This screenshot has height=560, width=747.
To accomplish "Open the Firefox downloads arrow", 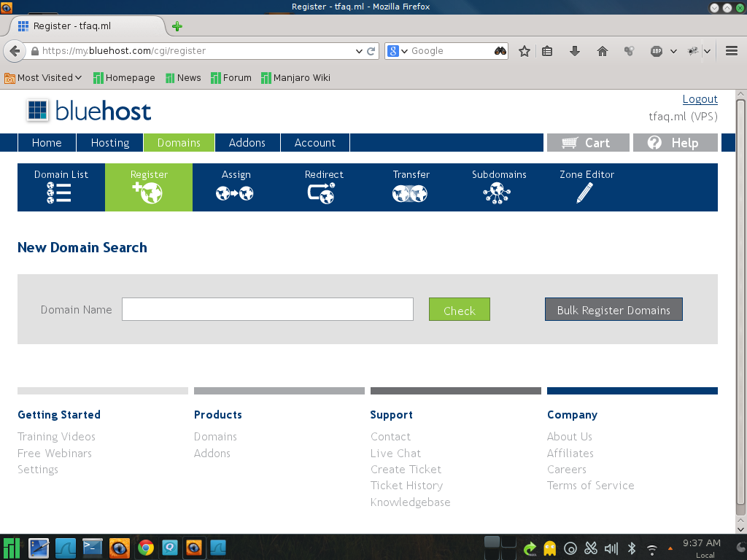I will [x=575, y=51].
